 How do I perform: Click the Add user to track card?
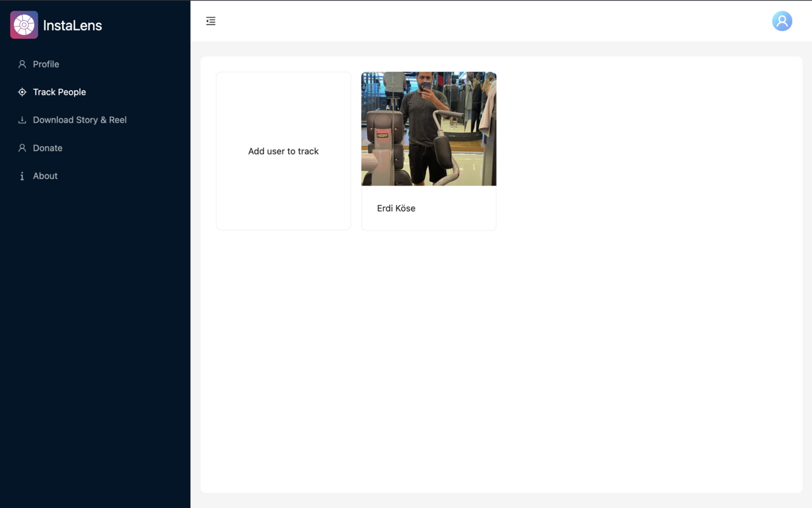point(283,151)
